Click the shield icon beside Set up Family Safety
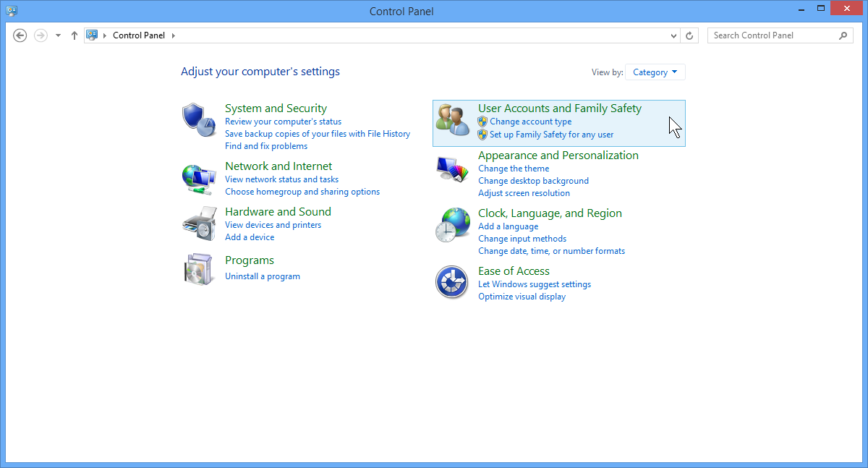This screenshot has height=468, width=868. pos(482,135)
